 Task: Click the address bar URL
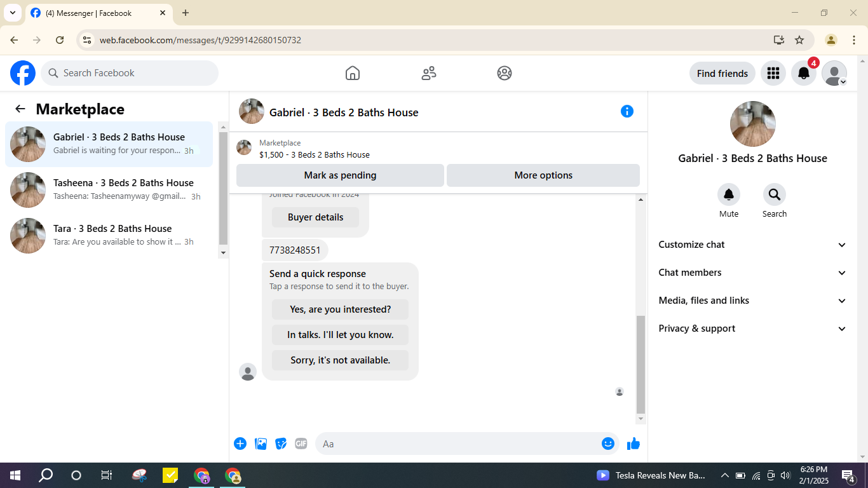[x=200, y=40]
